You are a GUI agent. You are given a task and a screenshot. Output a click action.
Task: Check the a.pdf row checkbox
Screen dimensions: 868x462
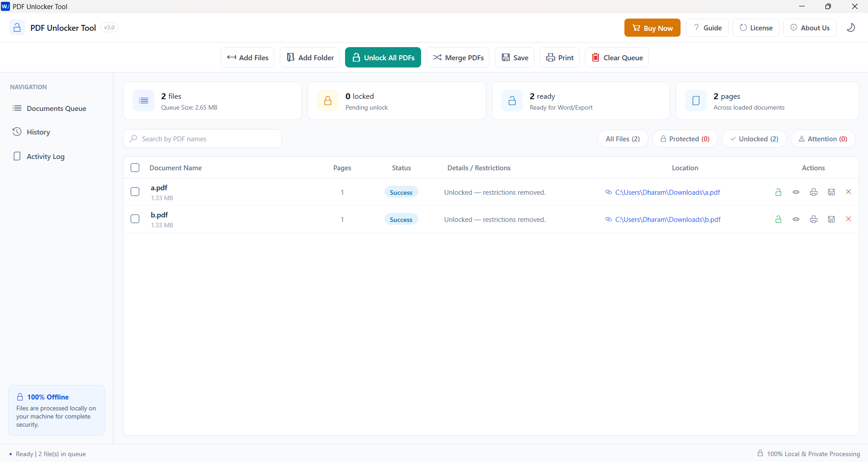[135, 192]
